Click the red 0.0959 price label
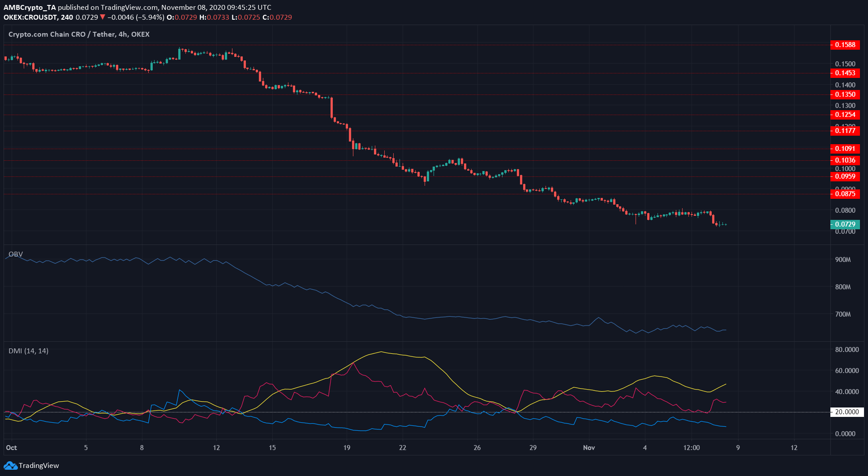 pyautogui.click(x=845, y=176)
